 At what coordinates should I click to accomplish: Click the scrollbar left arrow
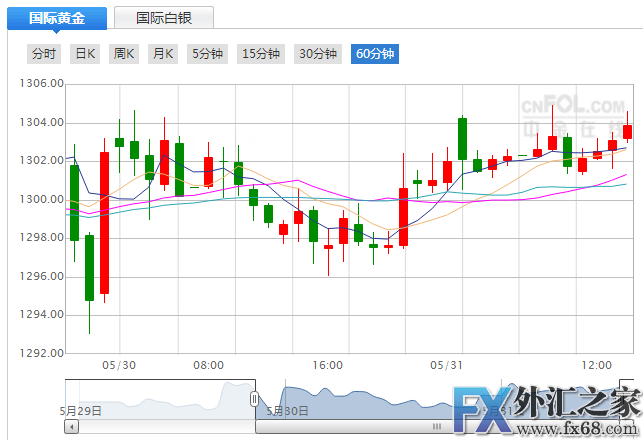coord(71,427)
